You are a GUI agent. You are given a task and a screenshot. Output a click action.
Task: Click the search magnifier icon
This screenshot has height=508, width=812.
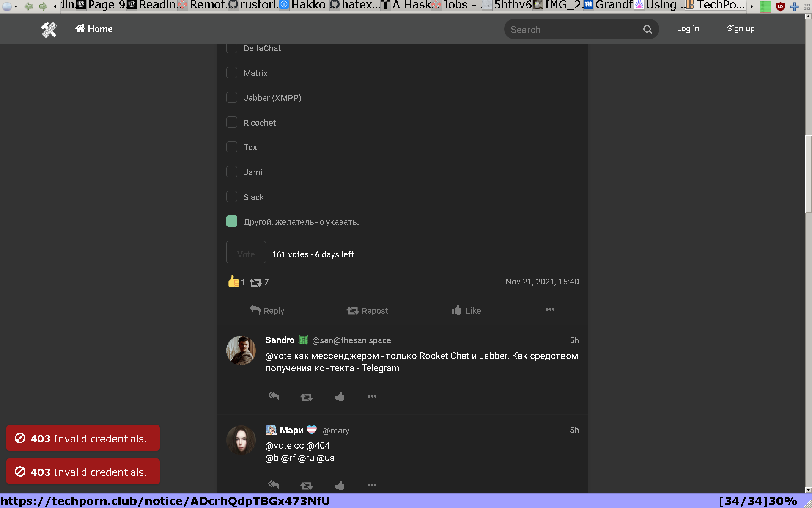[647, 30]
